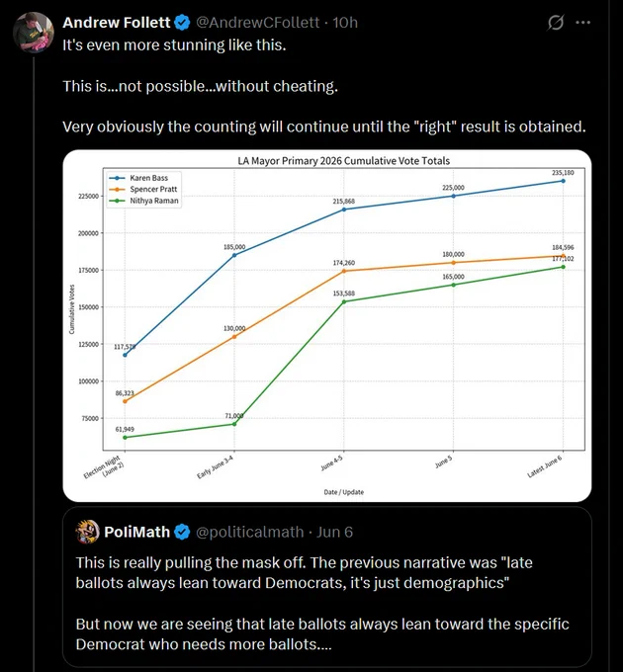The height and width of the screenshot is (672, 623).
Task: Open PoliMath's profile avatar
Action: coord(87,532)
